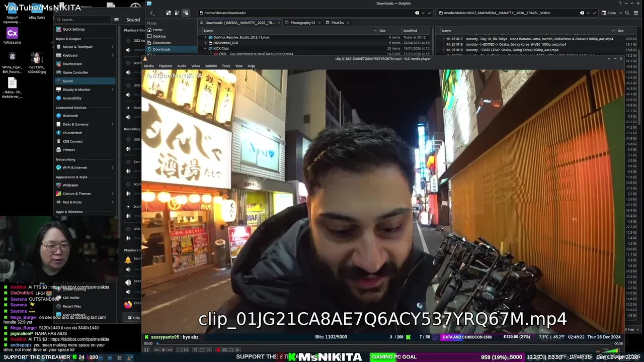Click System Settings search field
This screenshot has width=644, height=362.
click(x=83, y=20)
